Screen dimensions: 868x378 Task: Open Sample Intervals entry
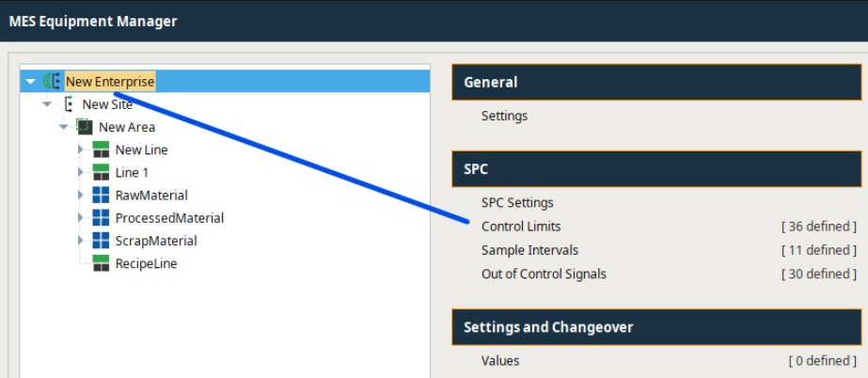point(529,250)
